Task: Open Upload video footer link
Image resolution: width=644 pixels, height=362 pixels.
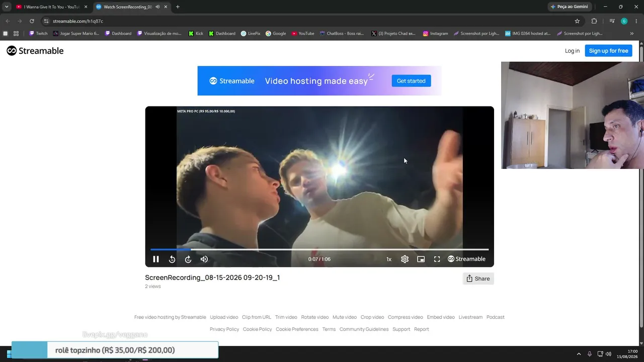Action: (224, 317)
